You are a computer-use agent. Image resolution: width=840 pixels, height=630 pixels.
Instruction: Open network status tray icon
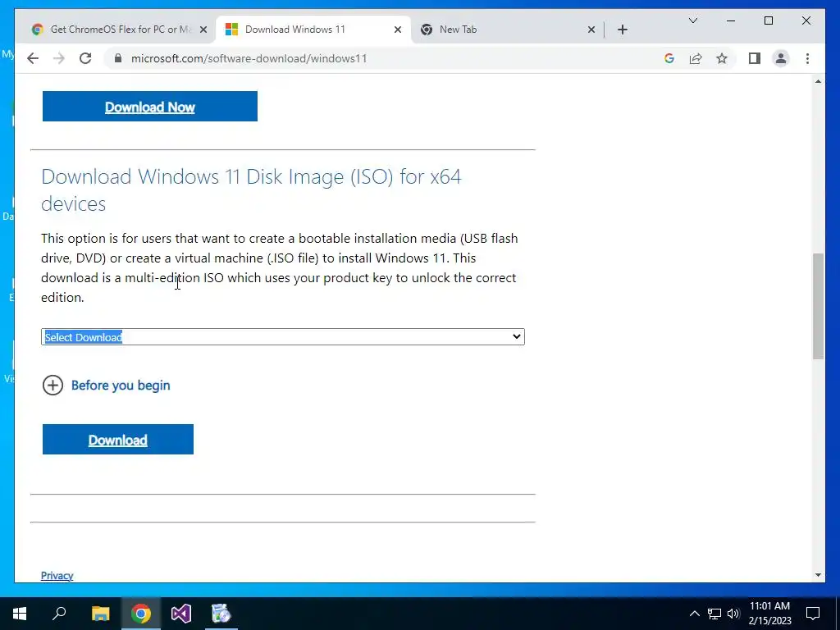click(x=714, y=614)
